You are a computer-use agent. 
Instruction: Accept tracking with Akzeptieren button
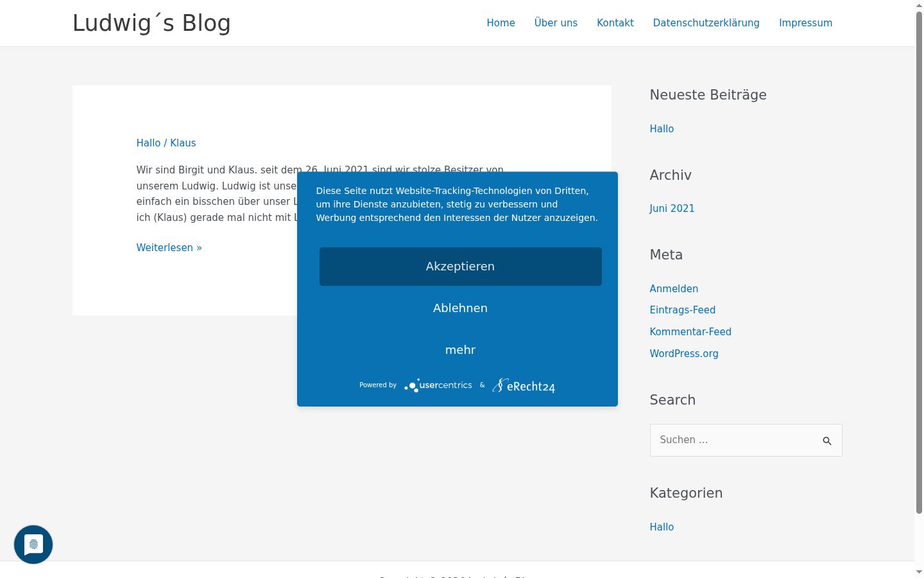[x=461, y=267]
